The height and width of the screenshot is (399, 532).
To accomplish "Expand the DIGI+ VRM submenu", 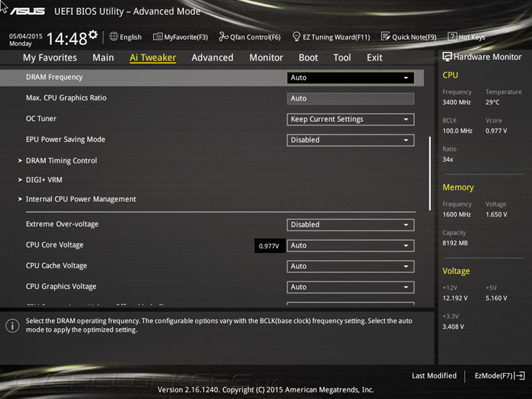I will 44,180.
